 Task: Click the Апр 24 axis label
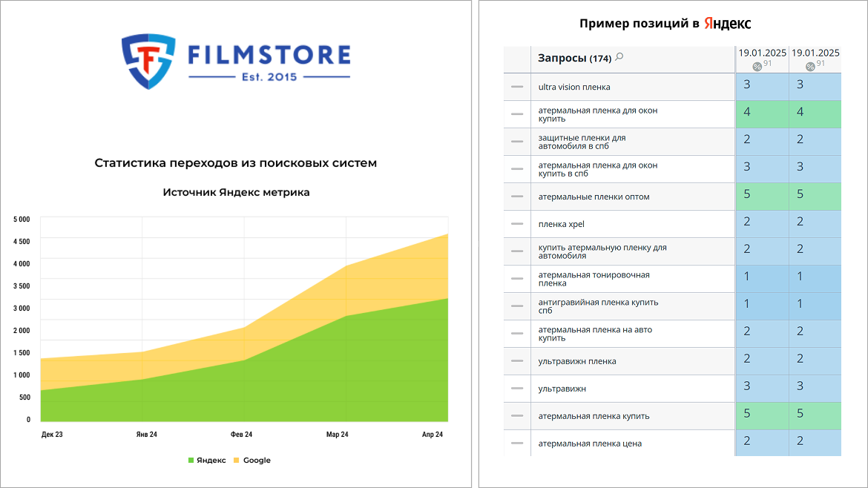(433, 435)
